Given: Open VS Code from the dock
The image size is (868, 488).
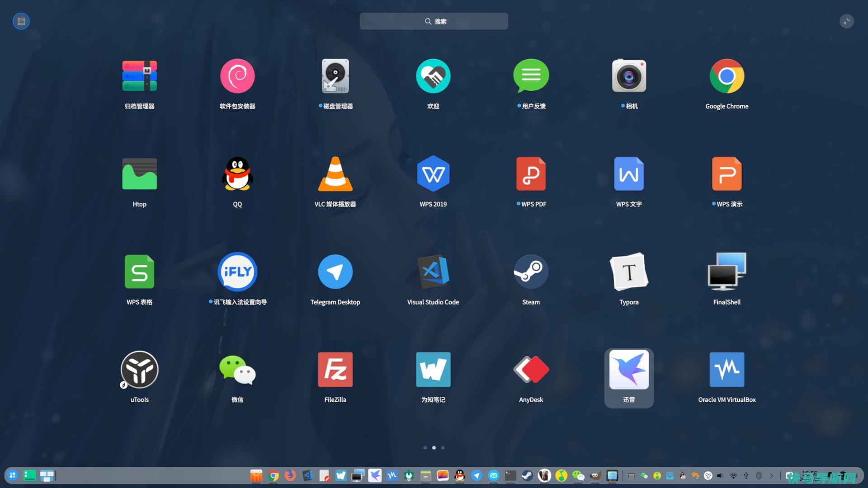Looking at the screenshot, I should point(307,475).
